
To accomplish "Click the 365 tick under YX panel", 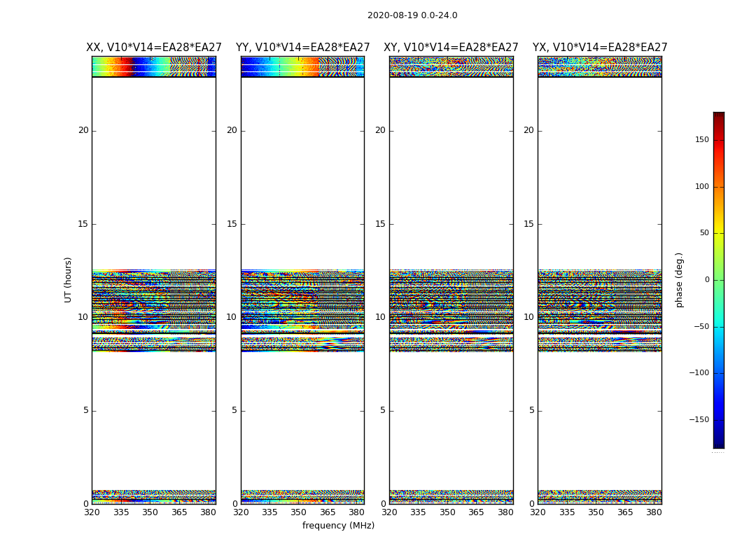I will 625,512.
